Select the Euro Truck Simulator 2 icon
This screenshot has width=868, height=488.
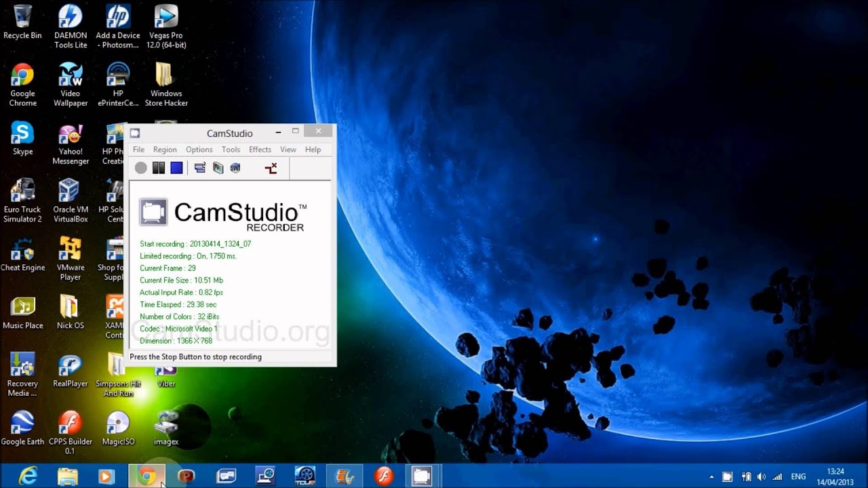click(22, 201)
